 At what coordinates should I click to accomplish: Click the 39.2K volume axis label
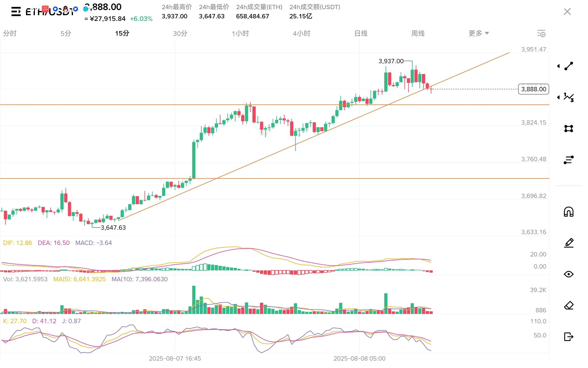(538, 290)
